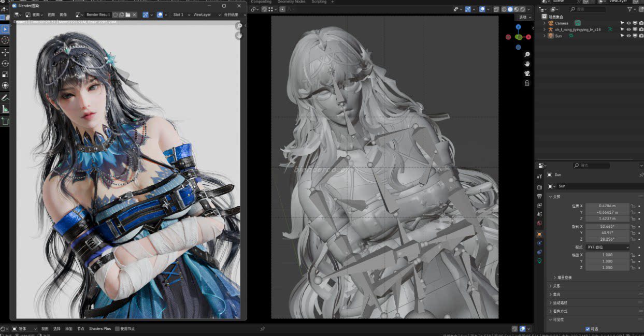Open the Scene properties tab

539,214
